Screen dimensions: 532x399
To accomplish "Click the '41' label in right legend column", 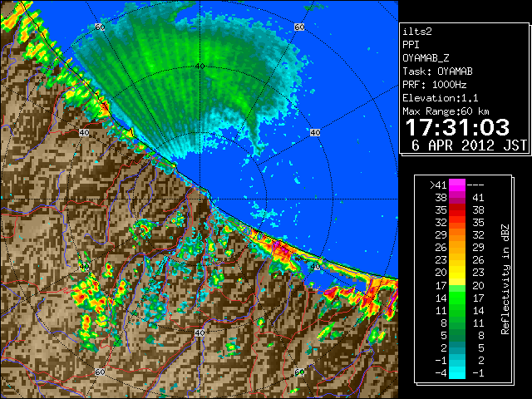I will pyautogui.click(x=478, y=198).
